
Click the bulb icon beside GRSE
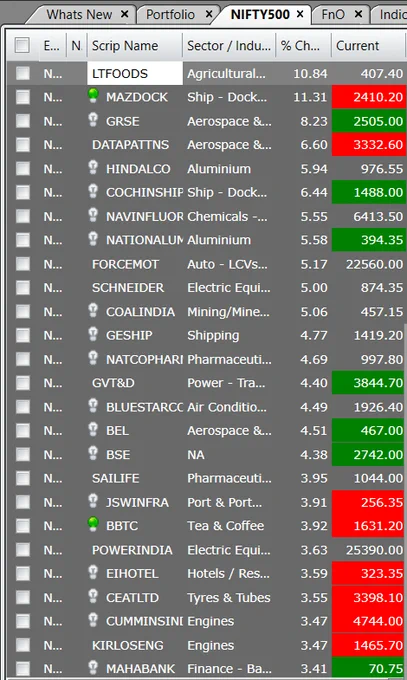93,119
